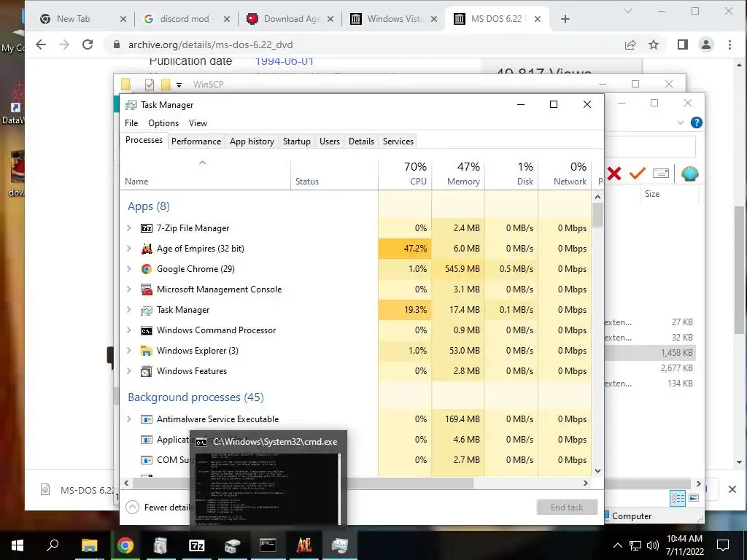Open a new Chrome tab with plus

pyautogui.click(x=565, y=19)
